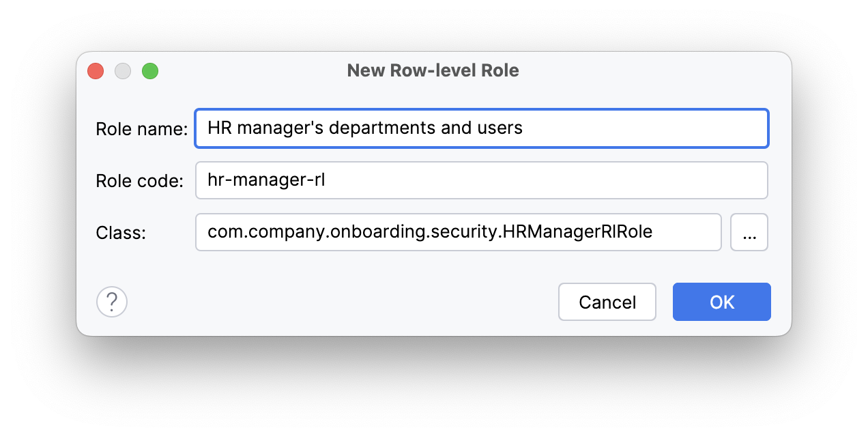This screenshot has width=868, height=437.
Task: Click the 'New Row-level Role' dialog title
Action: point(433,70)
